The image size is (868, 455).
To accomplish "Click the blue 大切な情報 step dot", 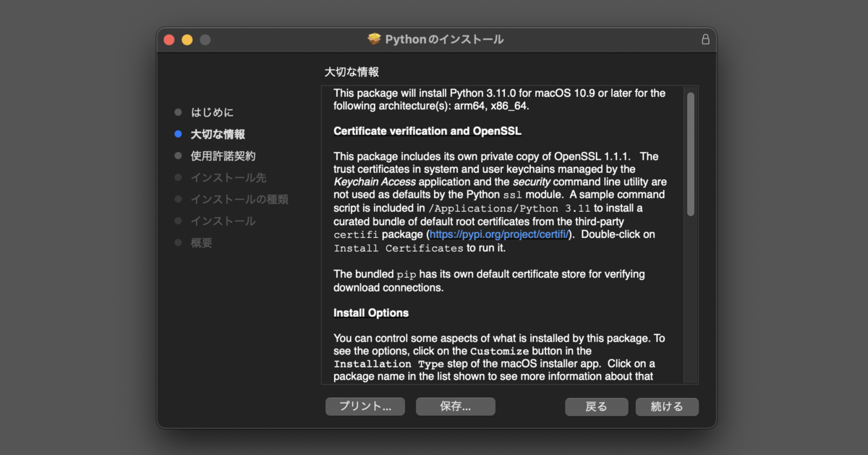I will click(x=177, y=134).
